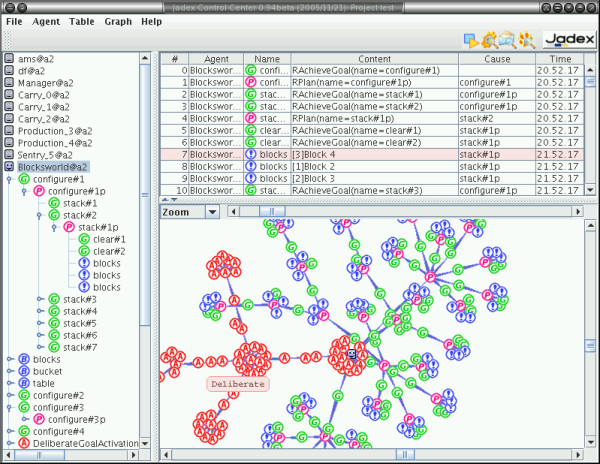600x464 pixels.
Task: Click the pink P icon of stack#1p
Action: point(69,227)
